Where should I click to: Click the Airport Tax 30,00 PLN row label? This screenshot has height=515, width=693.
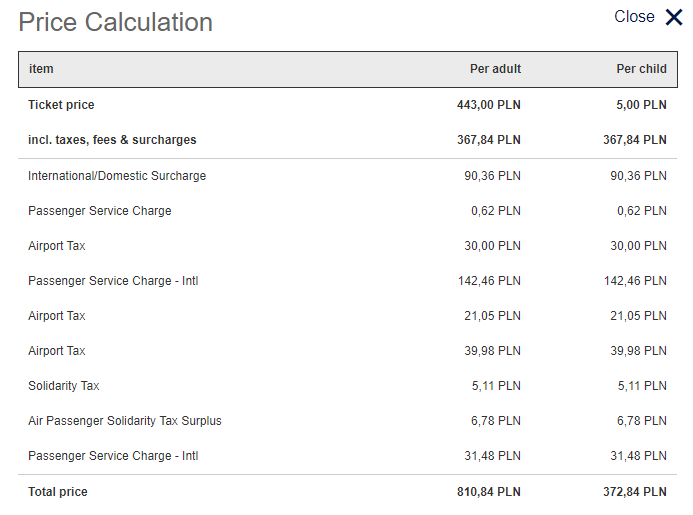pyautogui.click(x=57, y=245)
